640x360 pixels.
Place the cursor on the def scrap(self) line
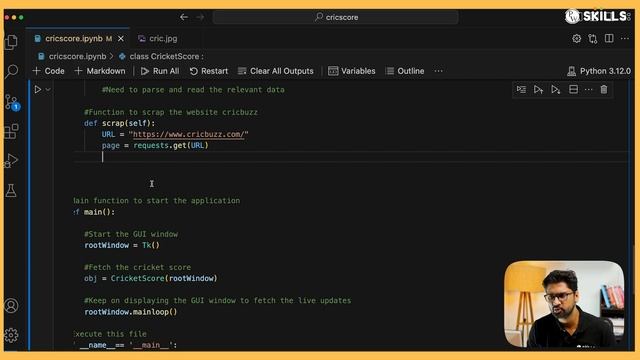coord(120,123)
